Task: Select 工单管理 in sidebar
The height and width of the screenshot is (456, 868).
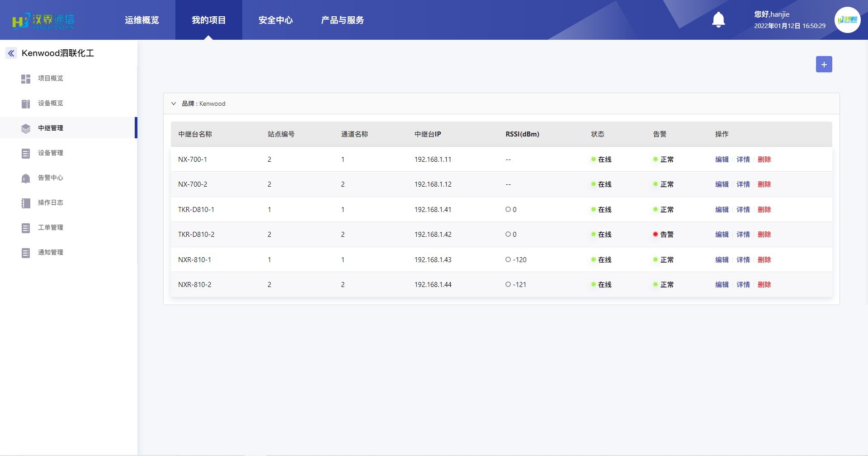Action: coord(51,227)
